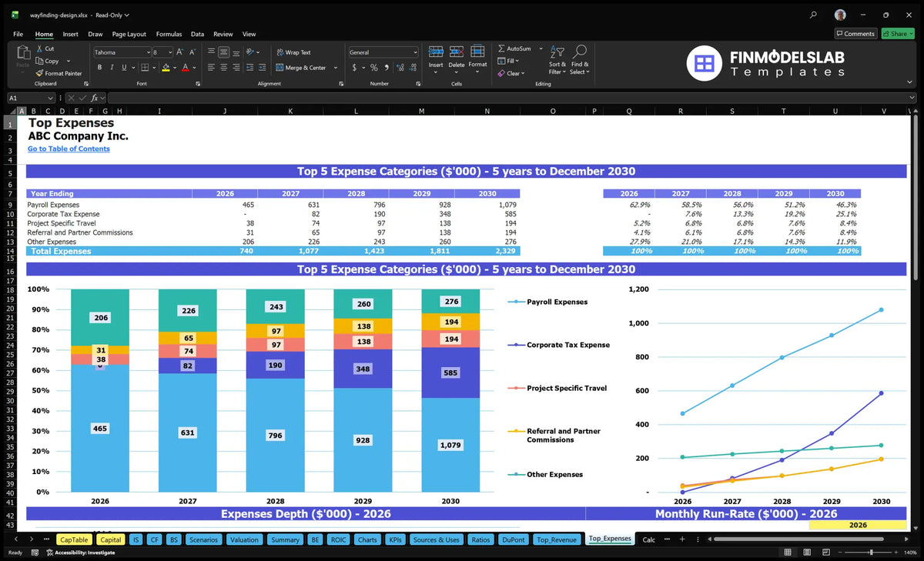Switch to the Formulas ribbon tab
The image size is (924, 561).
169,34
